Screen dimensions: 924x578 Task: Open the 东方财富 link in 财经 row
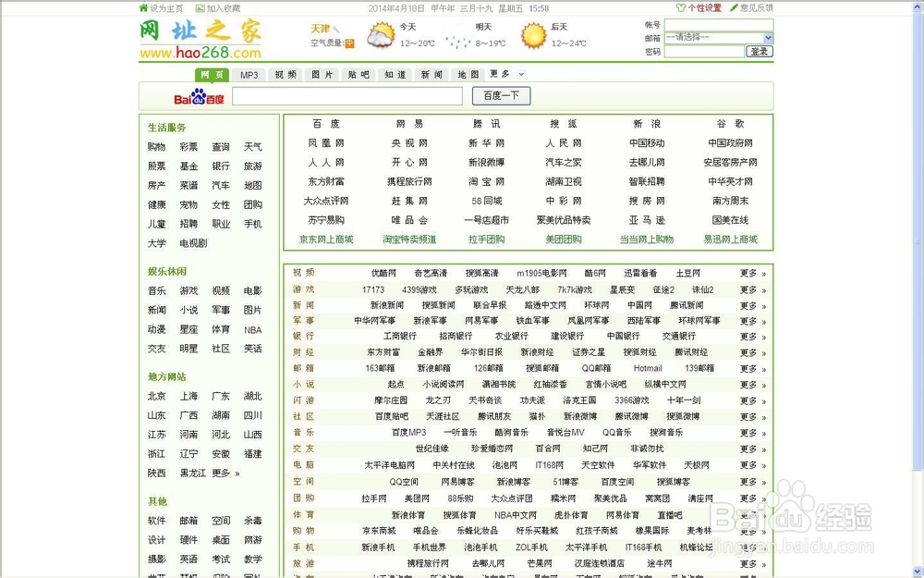383,352
